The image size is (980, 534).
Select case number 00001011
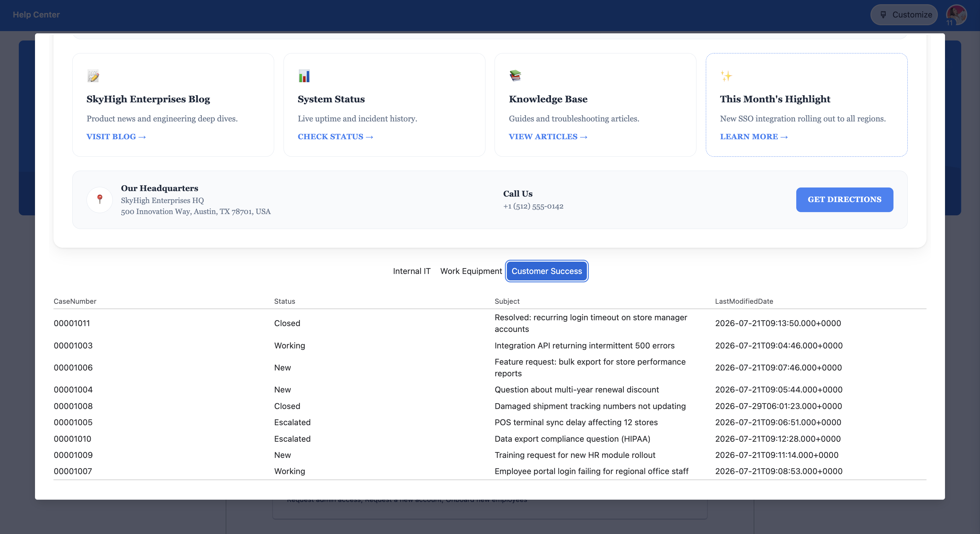coord(72,323)
